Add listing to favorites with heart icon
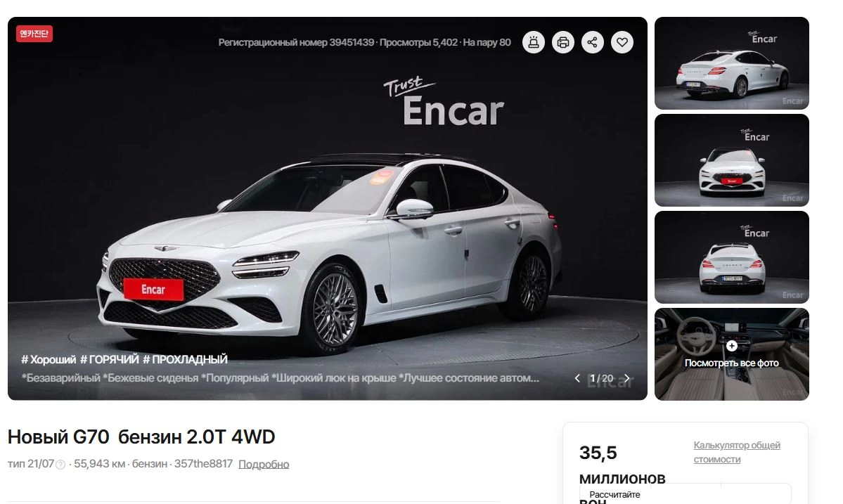Image resolution: width=843 pixels, height=504 pixels. click(622, 42)
